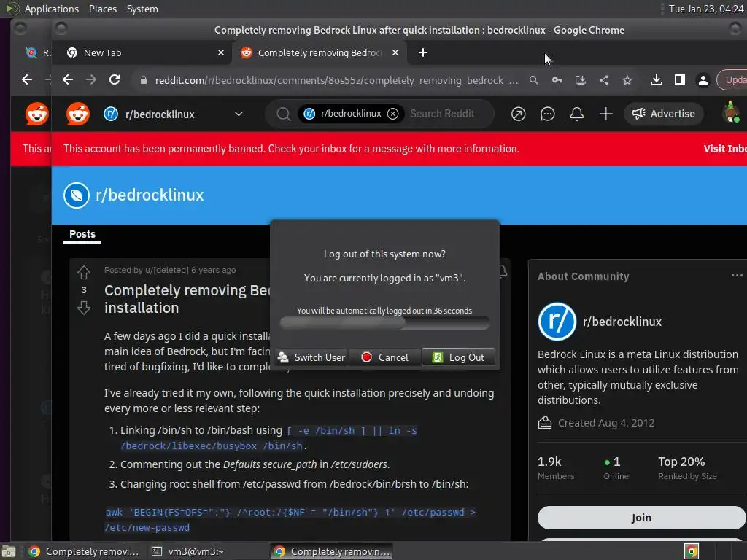Close the Completely removing Bedrock tab
747x560 pixels.
point(395,52)
